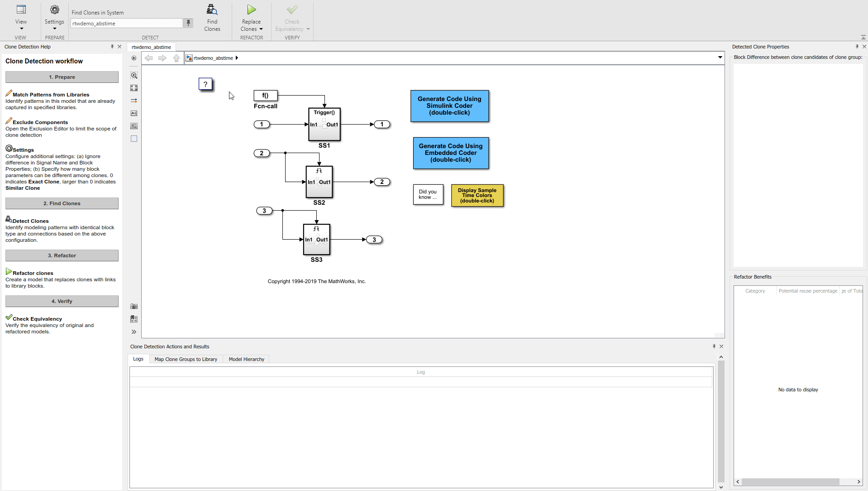Pin the Detected Clone Properties panel
Viewport: 868px width, 491px height.
coord(857,47)
